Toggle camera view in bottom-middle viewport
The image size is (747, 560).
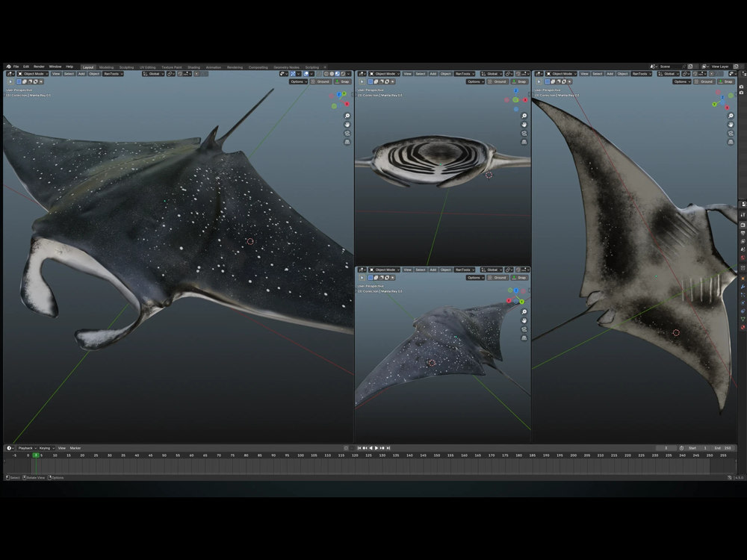pyautogui.click(x=524, y=329)
